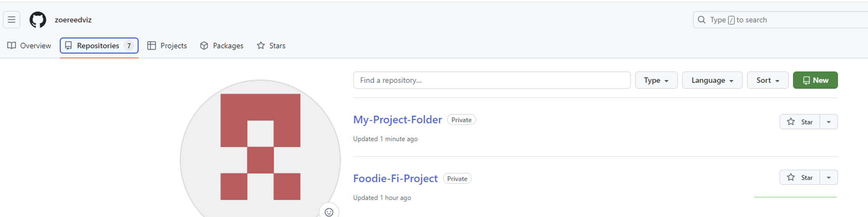Open star list dropdown for Foodie-Fi-Project
This screenshot has width=868, height=217.
[x=829, y=178]
